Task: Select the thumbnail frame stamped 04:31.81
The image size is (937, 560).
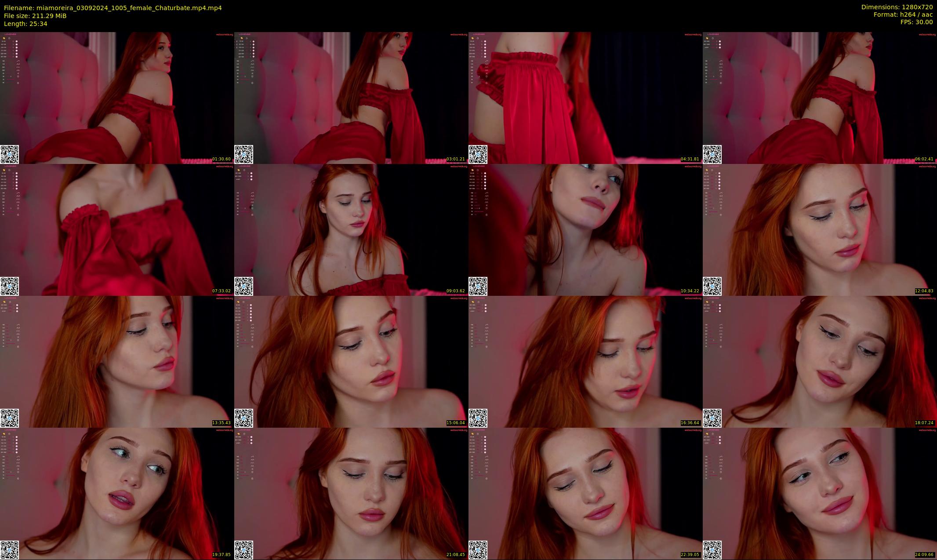Action: point(585,98)
